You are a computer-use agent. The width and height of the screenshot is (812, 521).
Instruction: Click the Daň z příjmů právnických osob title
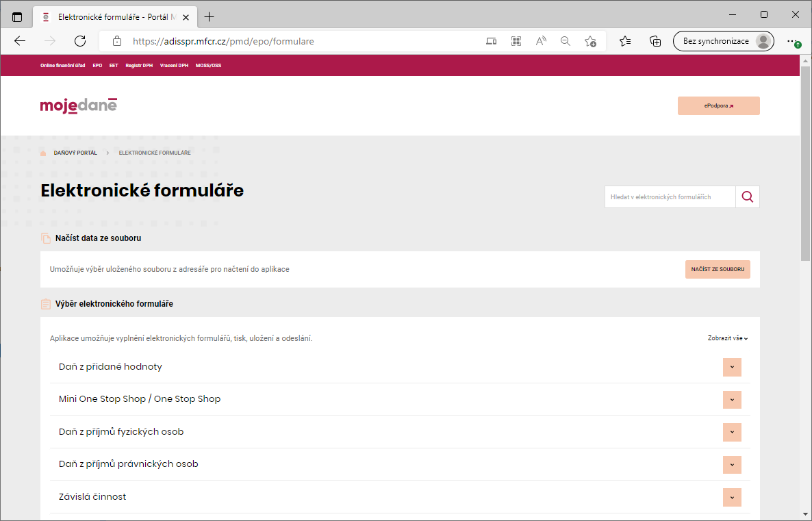[129, 464]
